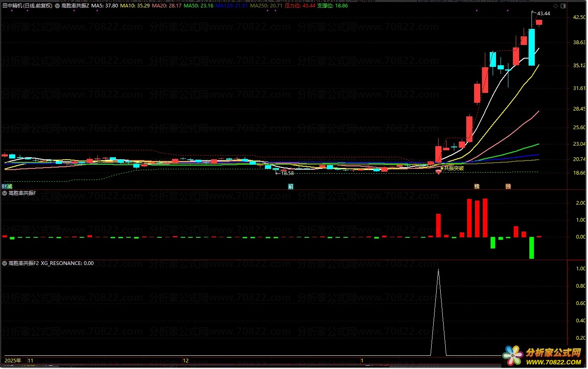Screen dimensions: 588x369
Task: Expand the 高胜率共振Z indicator dropdown arrow
Action: coord(57,6)
